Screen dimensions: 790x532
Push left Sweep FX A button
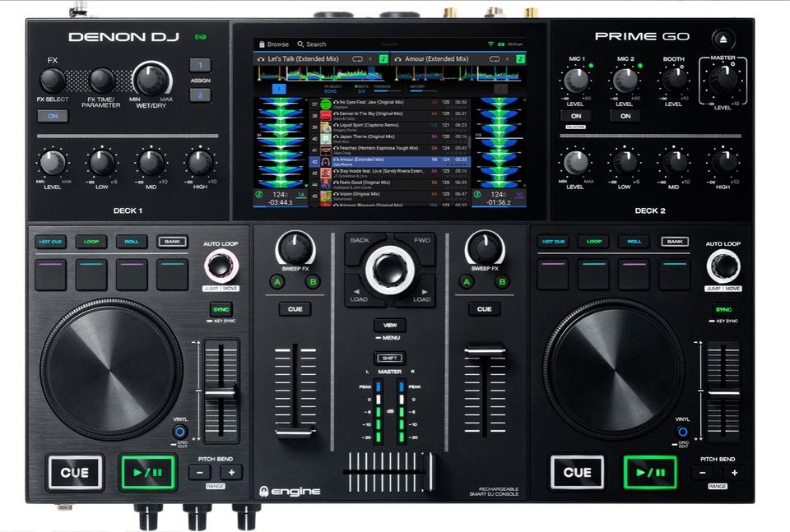point(276,282)
